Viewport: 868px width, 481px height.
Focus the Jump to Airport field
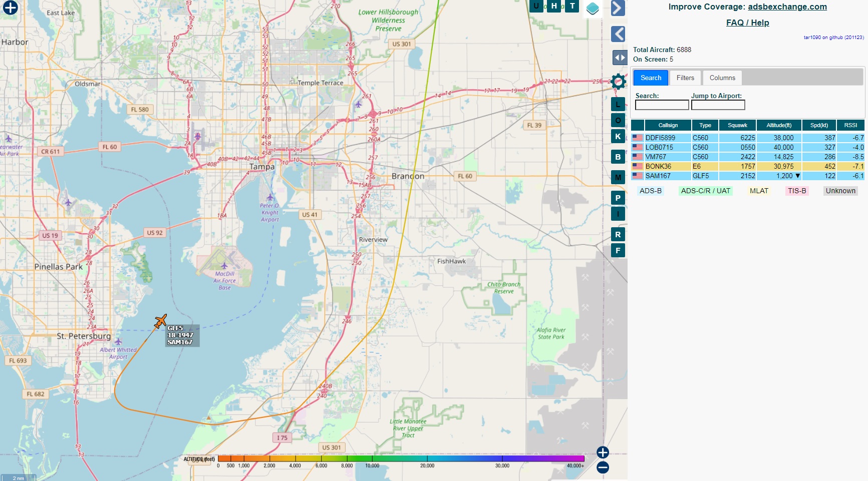[718, 105]
